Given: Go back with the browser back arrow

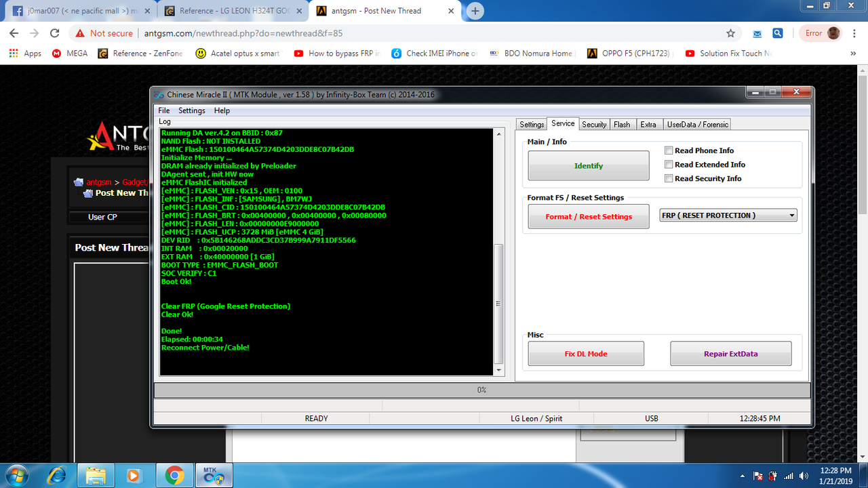Looking at the screenshot, I should (x=14, y=33).
